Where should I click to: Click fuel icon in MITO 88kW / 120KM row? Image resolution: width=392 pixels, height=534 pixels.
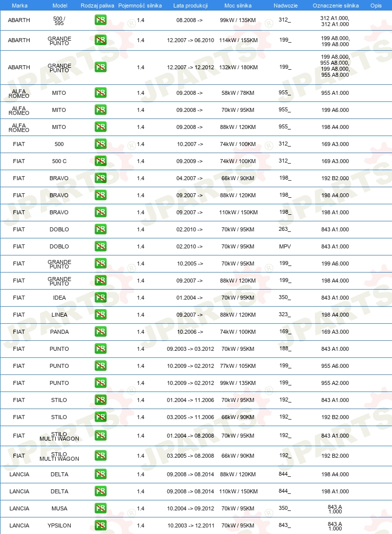[x=100, y=126]
